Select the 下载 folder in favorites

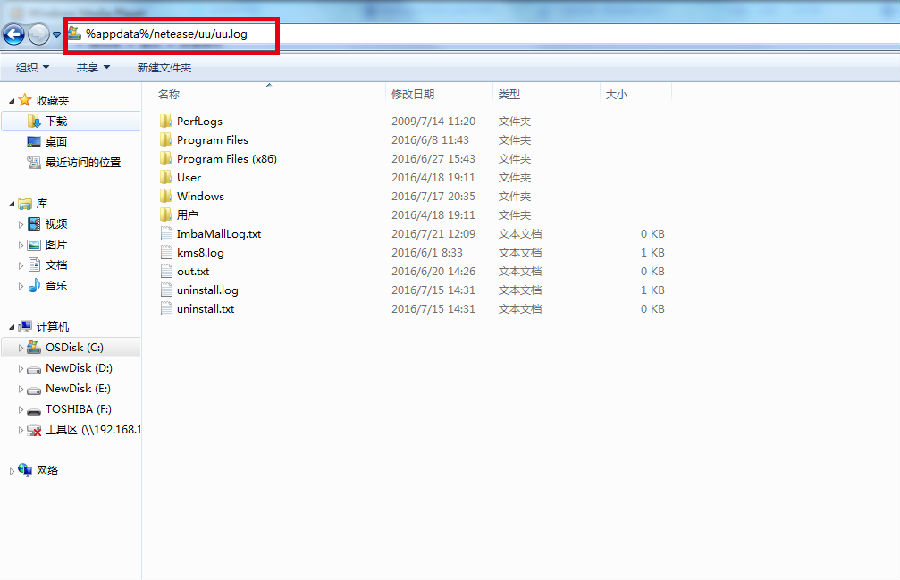[x=56, y=120]
